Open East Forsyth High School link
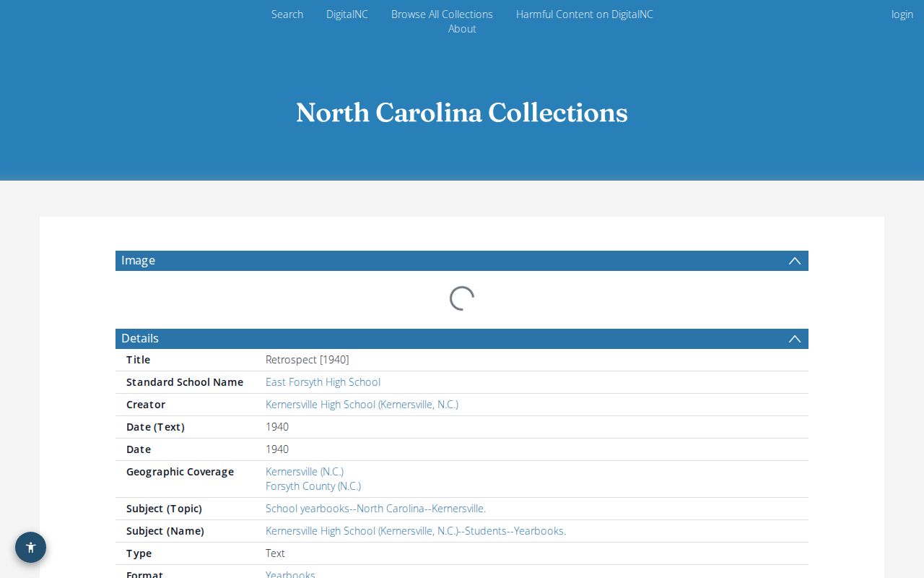This screenshot has height=578, width=924. 323,382
